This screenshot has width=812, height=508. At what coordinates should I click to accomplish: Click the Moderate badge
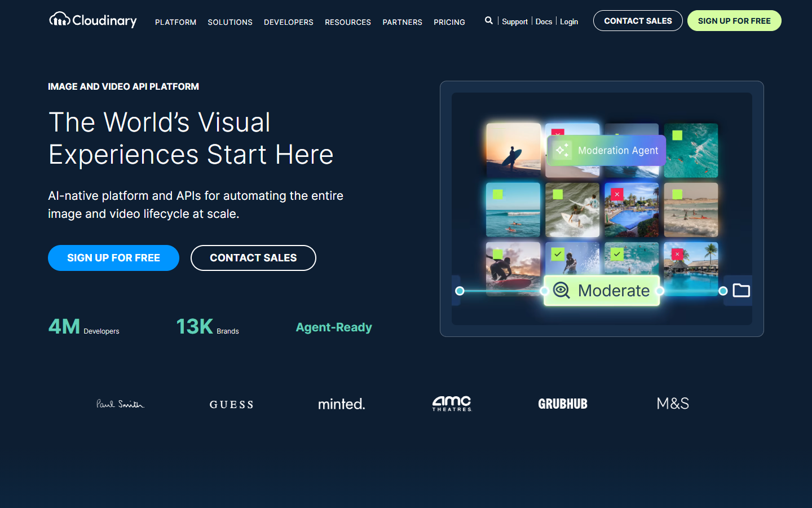(602, 291)
